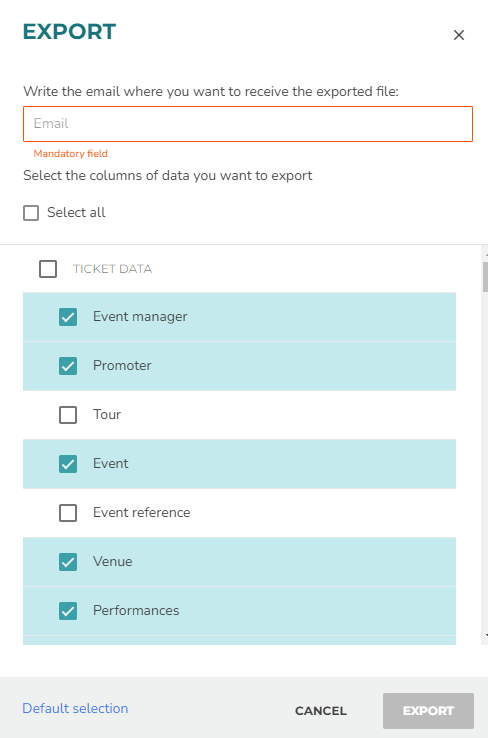The height and width of the screenshot is (738, 488).
Task: Click the Select all label text
Action: 76,212
